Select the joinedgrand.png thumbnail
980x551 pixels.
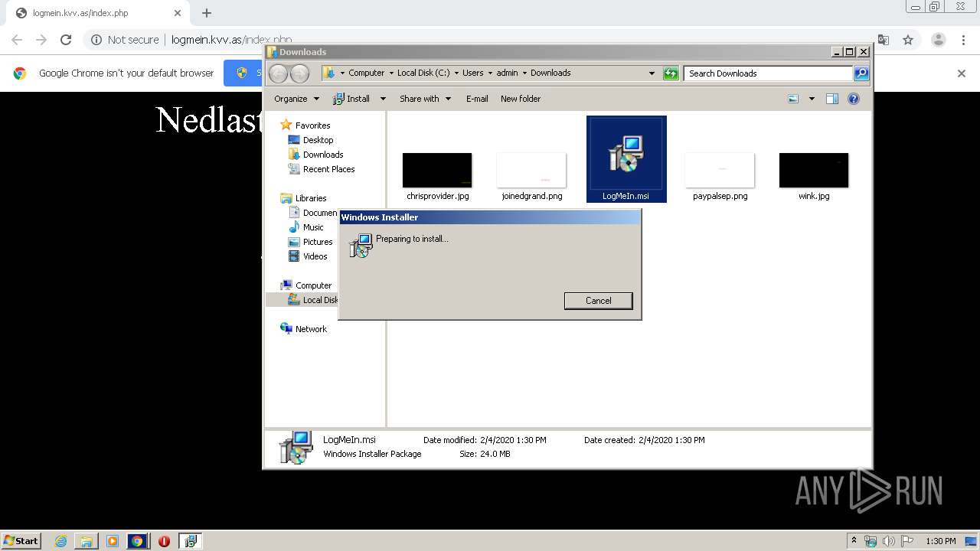pyautogui.click(x=531, y=170)
